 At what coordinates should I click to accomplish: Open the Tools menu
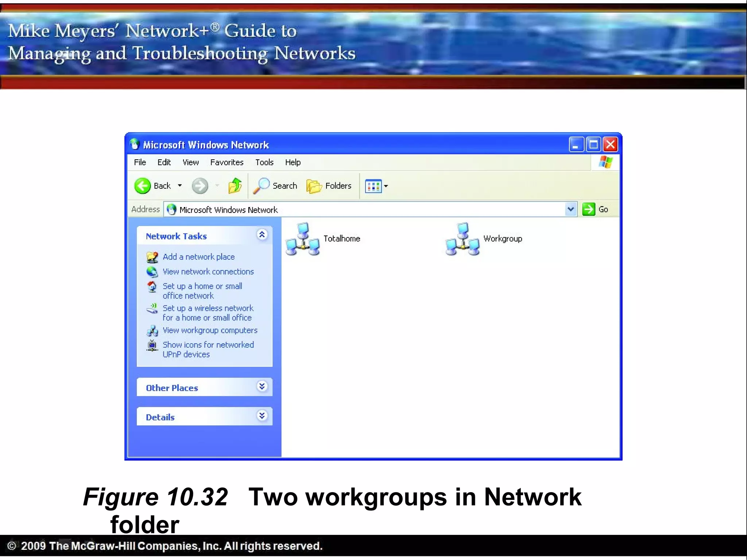[x=264, y=162]
